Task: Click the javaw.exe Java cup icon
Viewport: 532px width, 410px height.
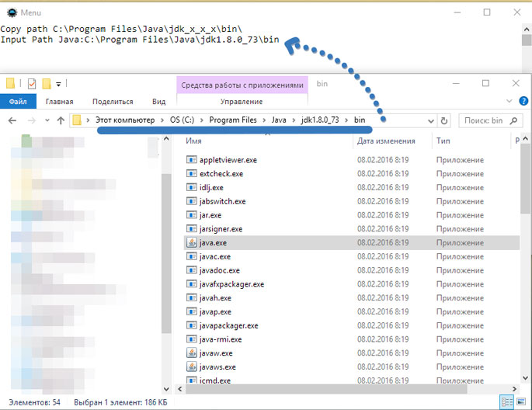Action: tap(191, 353)
